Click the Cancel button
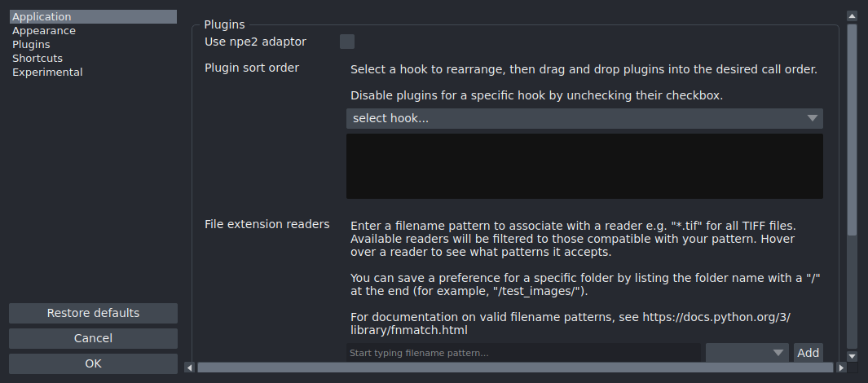 coord(93,338)
